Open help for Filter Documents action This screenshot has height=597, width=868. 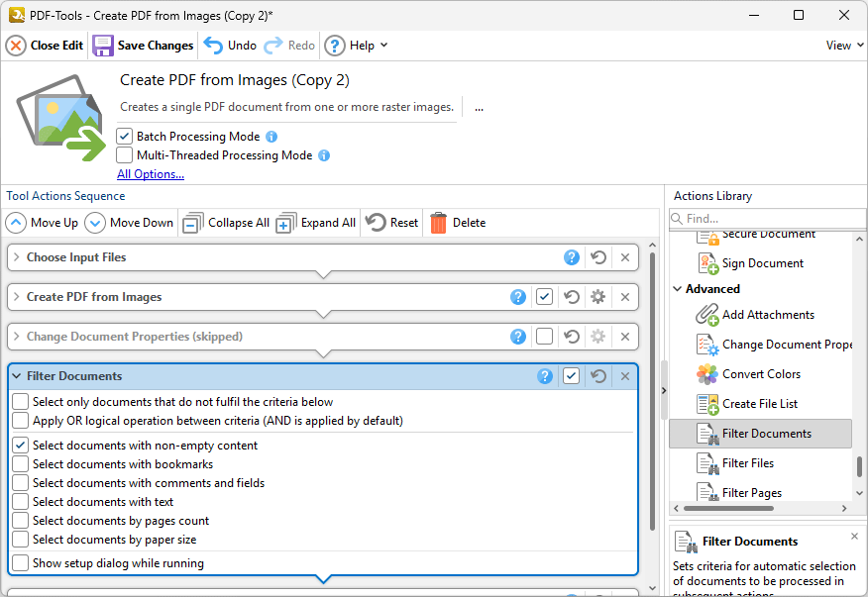click(545, 376)
